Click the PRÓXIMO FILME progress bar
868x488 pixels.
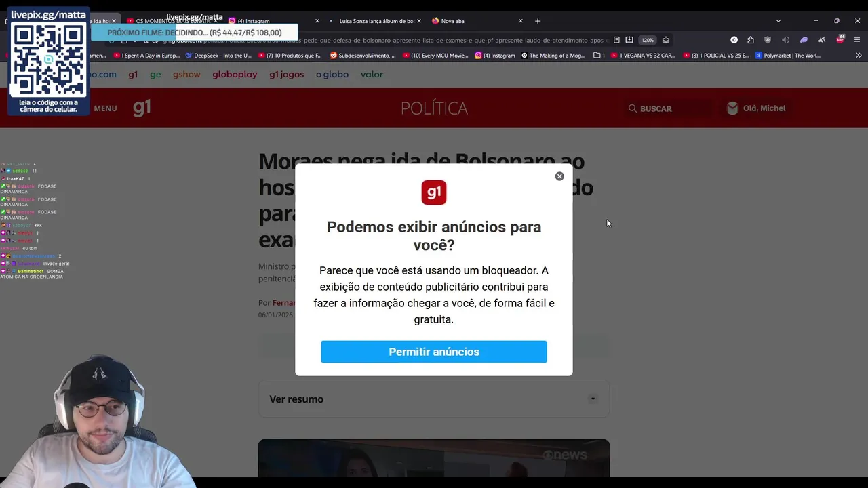[195, 33]
